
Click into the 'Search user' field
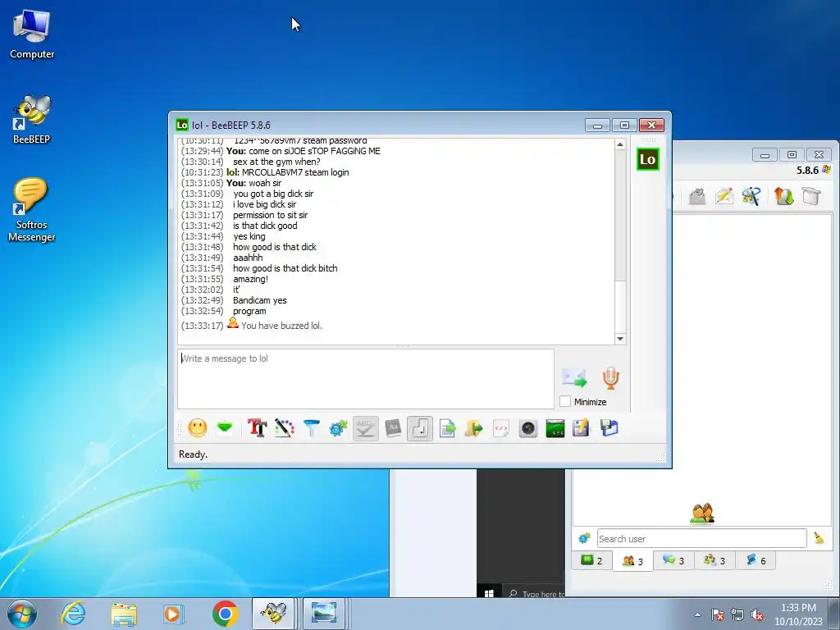point(702,538)
